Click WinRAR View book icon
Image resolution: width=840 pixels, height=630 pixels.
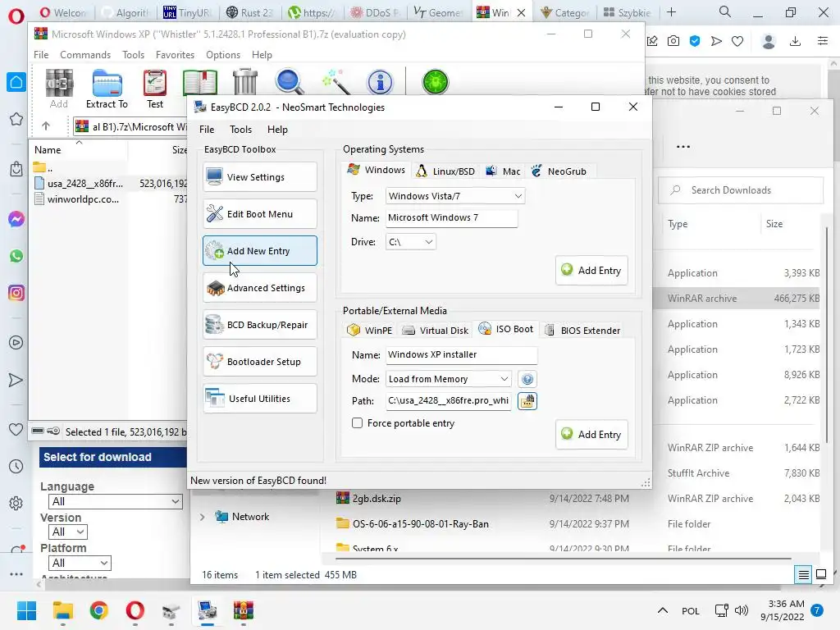pyautogui.click(x=200, y=83)
